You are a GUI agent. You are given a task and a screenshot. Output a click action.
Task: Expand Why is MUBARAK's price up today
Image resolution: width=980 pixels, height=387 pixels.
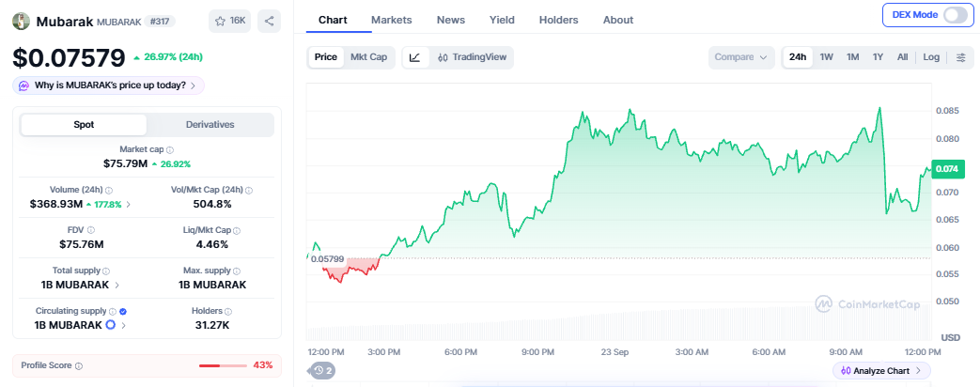[108, 85]
